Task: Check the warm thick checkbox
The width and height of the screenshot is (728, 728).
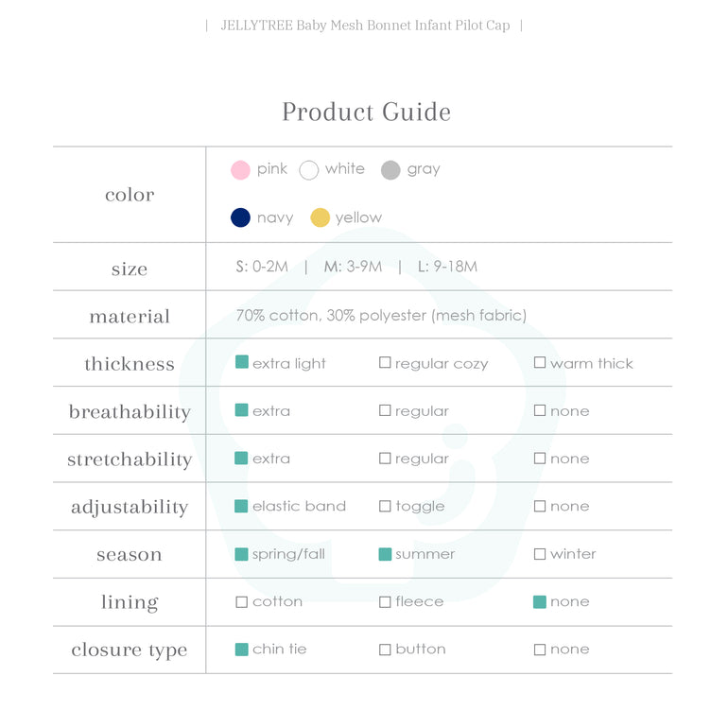Action: pos(540,363)
